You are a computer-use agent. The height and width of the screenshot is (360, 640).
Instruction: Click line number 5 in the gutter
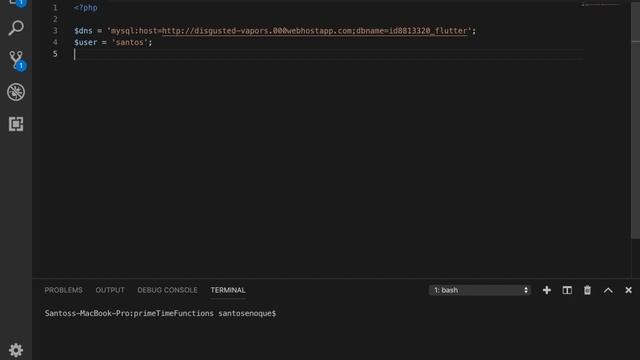55,54
